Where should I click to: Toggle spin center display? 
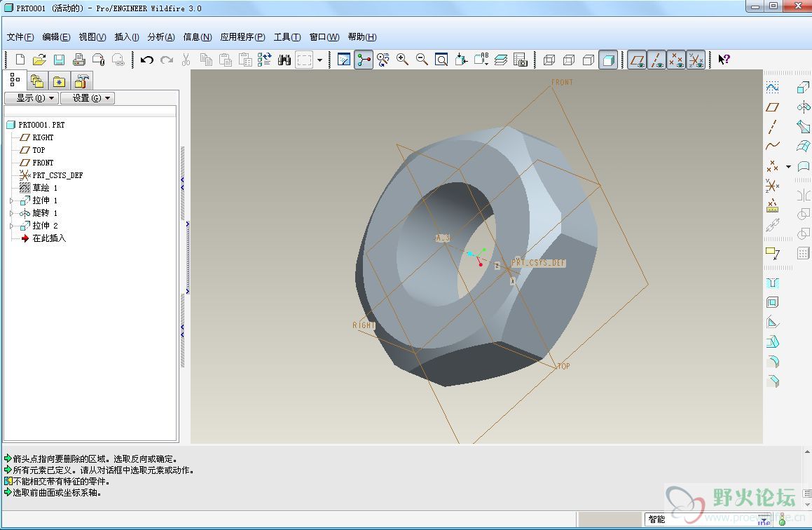coord(364,60)
